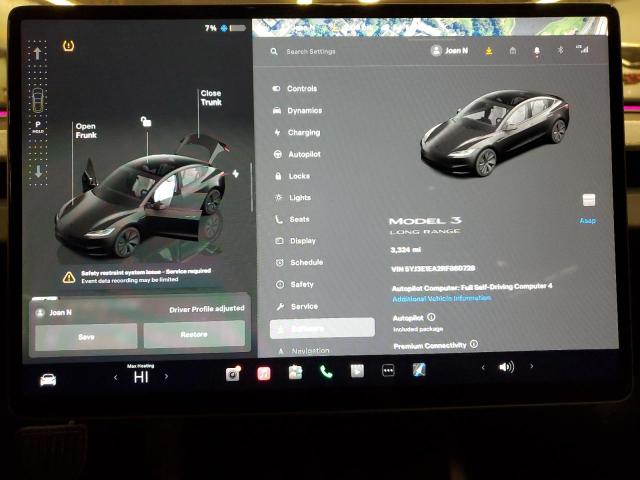The width and height of the screenshot is (640, 480).
Task: Tap the safety restraint warning triangle
Action: (69, 278)
